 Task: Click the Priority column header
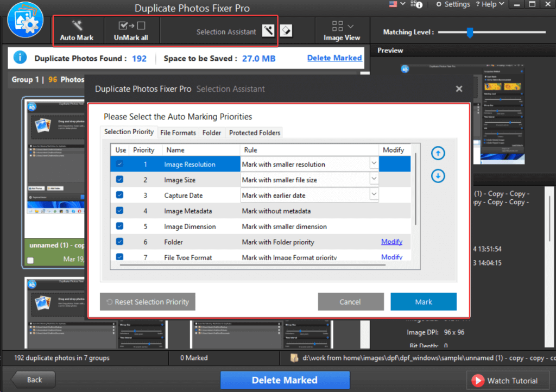pyautogui.click(x=143, y=149)
